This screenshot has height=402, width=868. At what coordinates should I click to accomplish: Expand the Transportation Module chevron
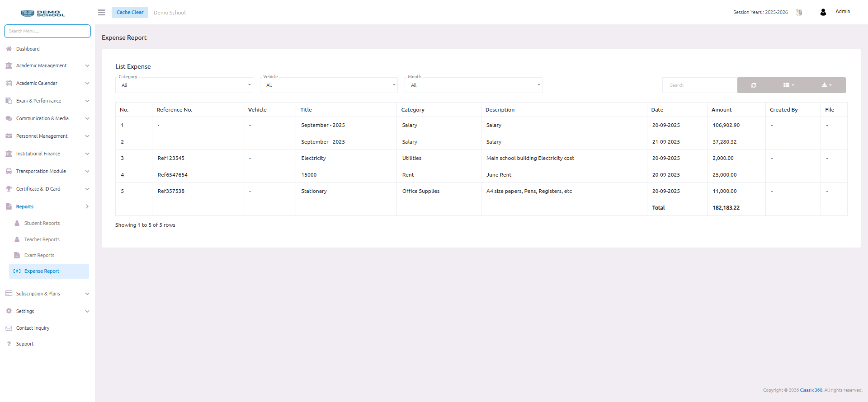coord(87,171)
